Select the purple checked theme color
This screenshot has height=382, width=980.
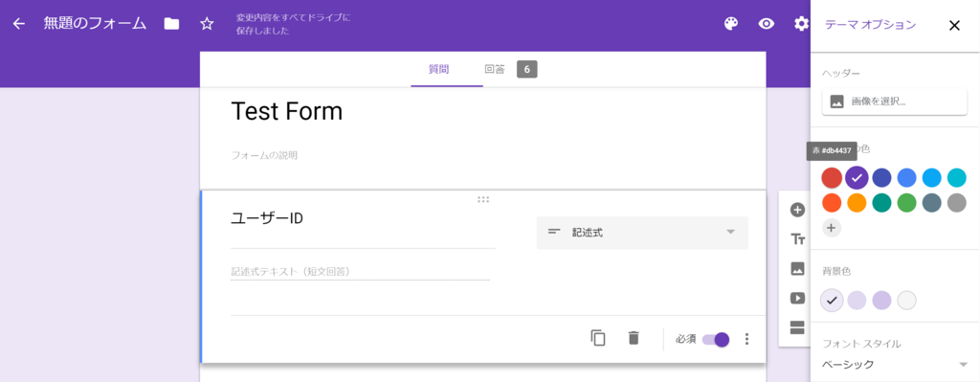coord(857,178)
